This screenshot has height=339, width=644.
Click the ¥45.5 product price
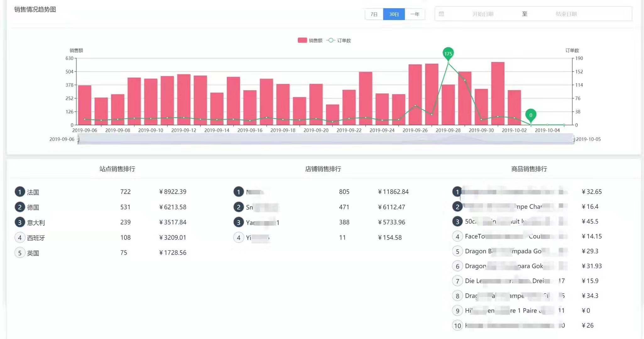click(590, 222)
